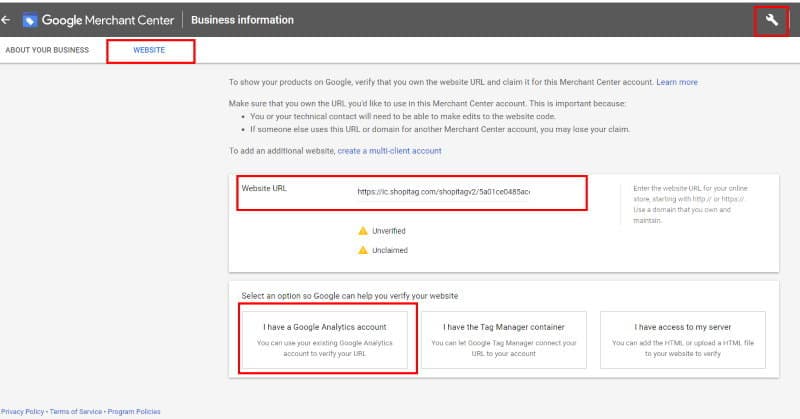Click the 'Enter the website URL' help text
Viewport: 800px width, 419px height.
click(x=690, y=204)
